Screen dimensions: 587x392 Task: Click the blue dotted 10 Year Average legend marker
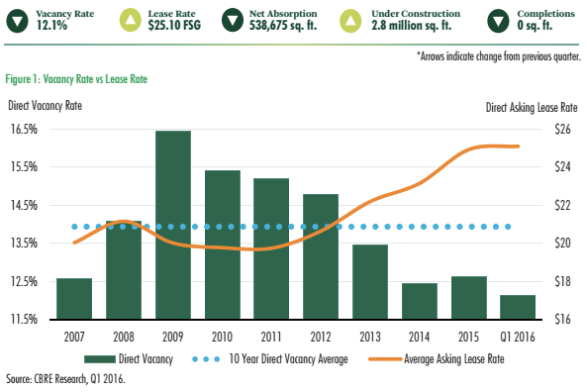(x=206, y=359)
